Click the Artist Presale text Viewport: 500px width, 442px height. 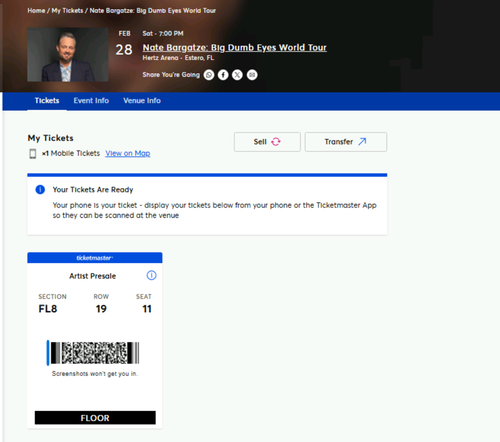pos(93,276)
